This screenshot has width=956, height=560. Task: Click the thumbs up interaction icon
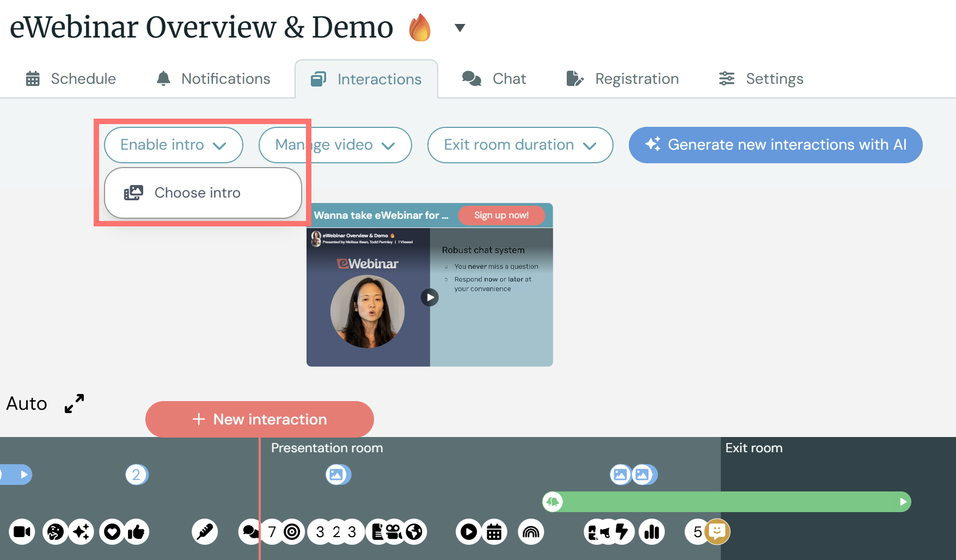click(x=136, y=532)
